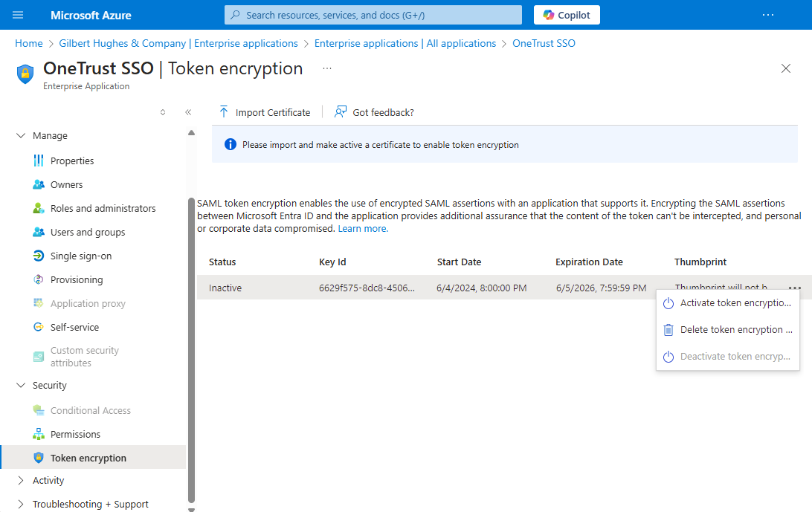Select Delete token encryption menu option
The width and height of the screenshot is (812, 512).
point(735,330)
